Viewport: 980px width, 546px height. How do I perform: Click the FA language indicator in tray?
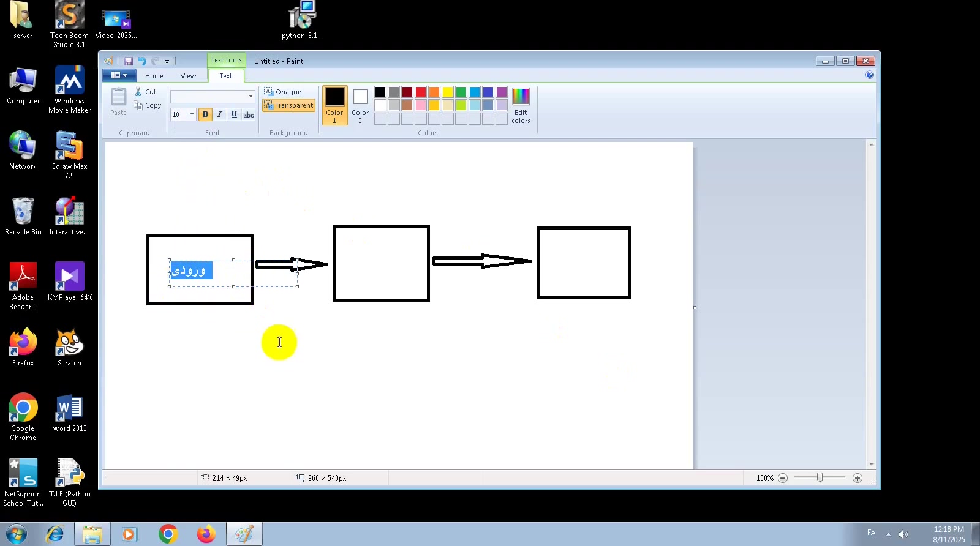tap(871, 533)
